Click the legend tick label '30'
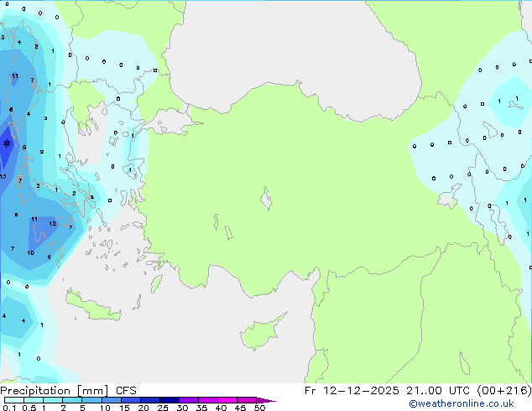This screenshot has width=532, height=411. (182, 408)
